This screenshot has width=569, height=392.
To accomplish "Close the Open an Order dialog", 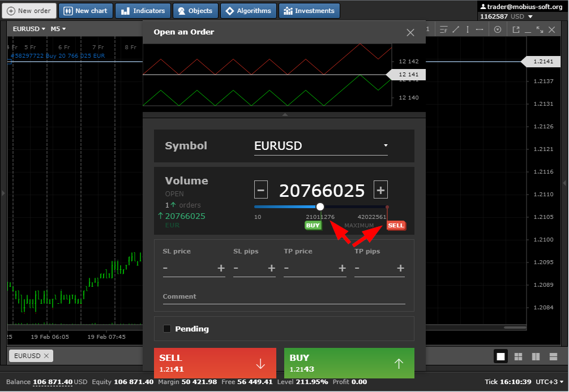I will coord(410,33).
